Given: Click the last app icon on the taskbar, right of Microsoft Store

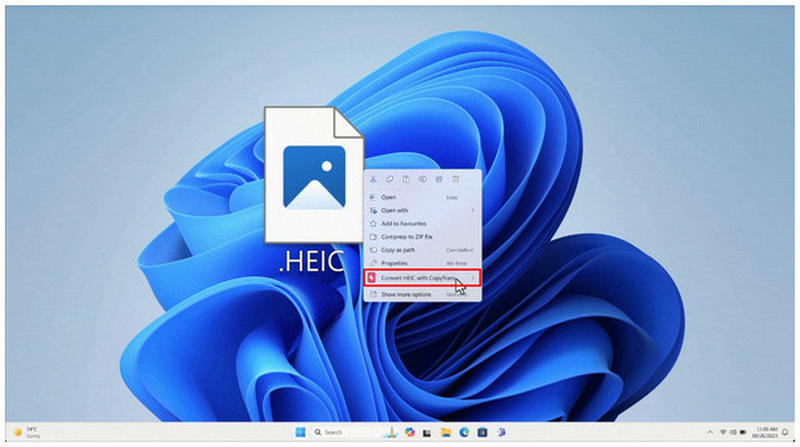Looking at the screenshot, I should [x=501, y=432].
